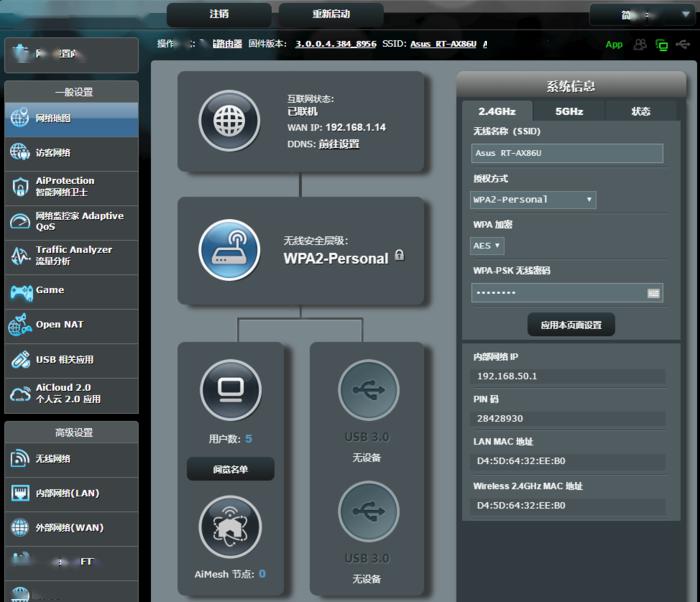700x602 pixels.
Task: Toggle password keyboard icon in WPA-PSK field
Action: coord(654,293)
